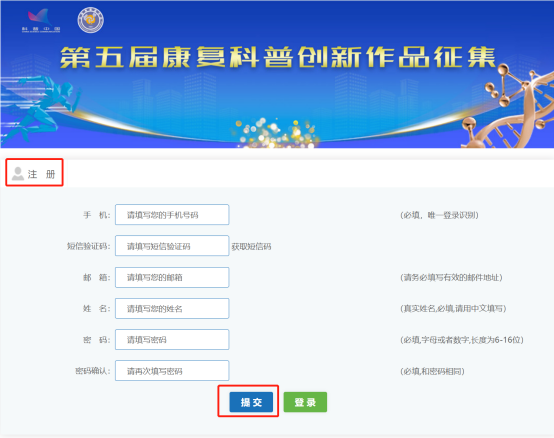The image size is (554, 438).
Task: Click the banner title 第五届康复科普创新作品征集
Action: pos(278,57)
